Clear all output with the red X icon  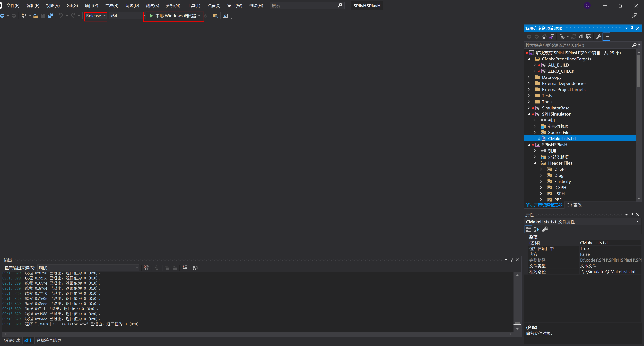point(185,268)
